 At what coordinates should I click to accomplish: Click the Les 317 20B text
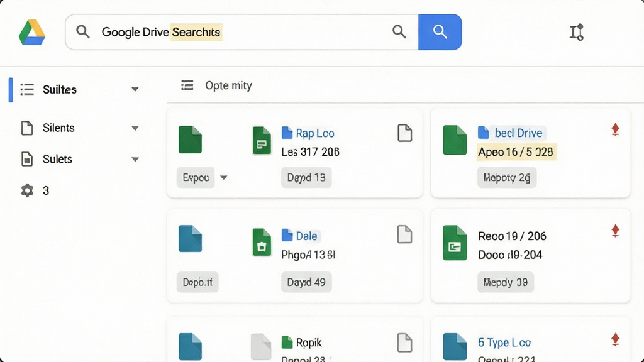click(311, 152)
